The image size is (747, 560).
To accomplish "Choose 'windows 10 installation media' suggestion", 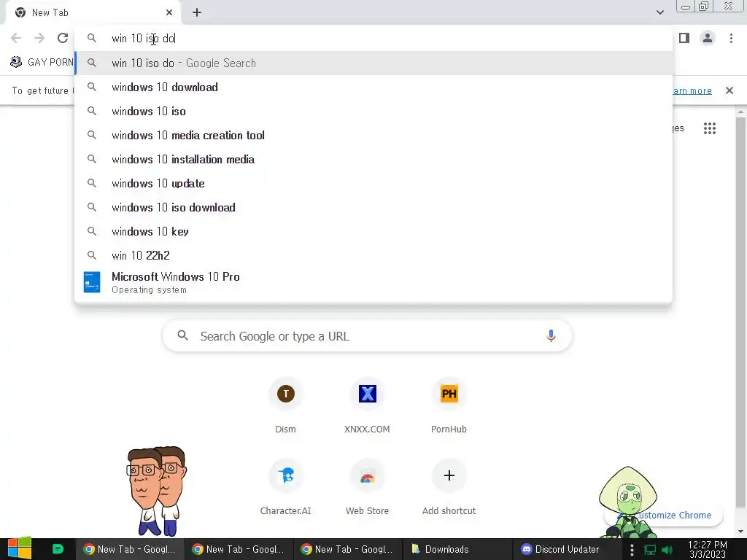I will [x=373, y=159].
